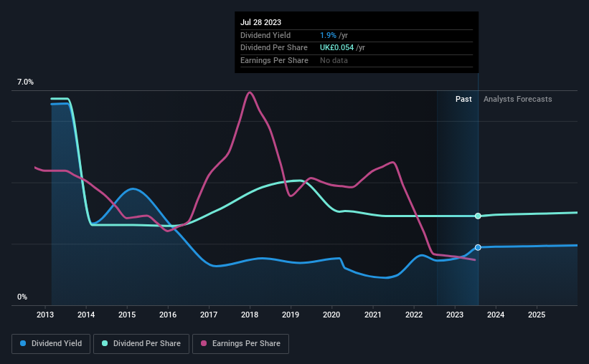Click the 2014 x-axis label
589x364 pixels.
point(86,315)
